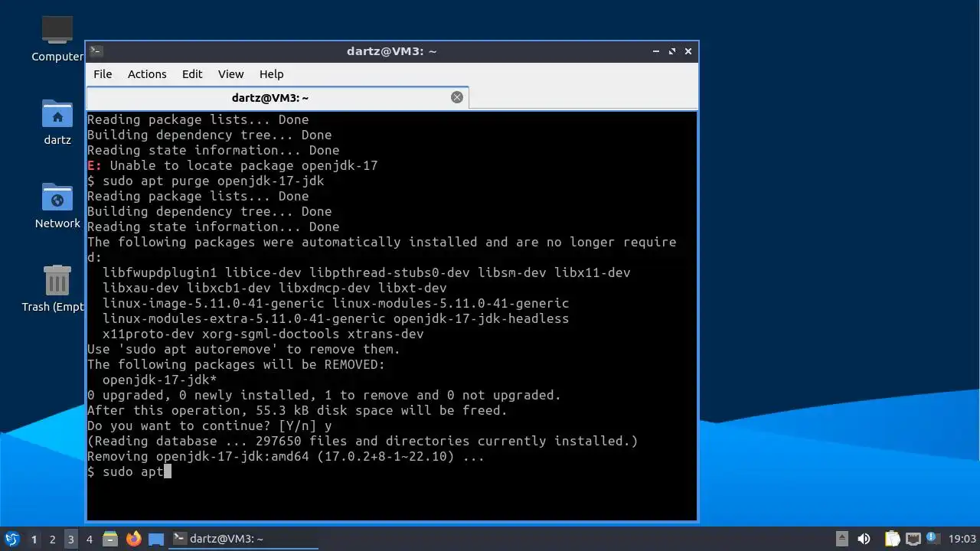Open the Edit menu
The image size is (980, 551).
coord(192,74)
